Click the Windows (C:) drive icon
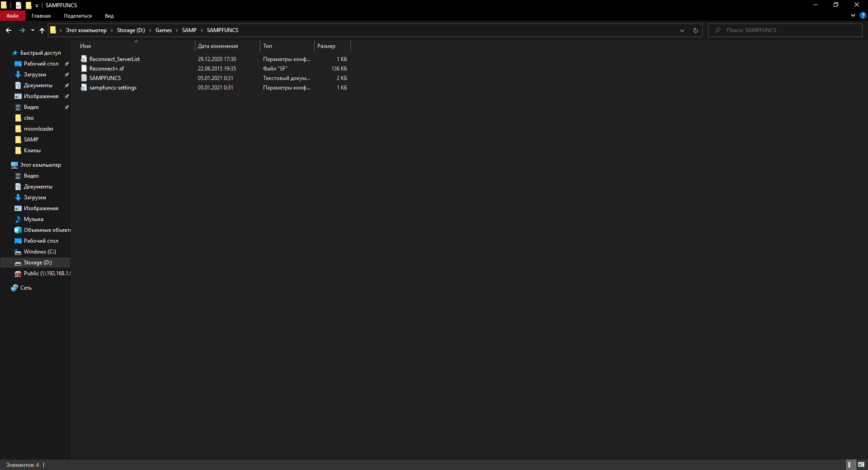The image size is (868, 470). click(x=18, y=252)
